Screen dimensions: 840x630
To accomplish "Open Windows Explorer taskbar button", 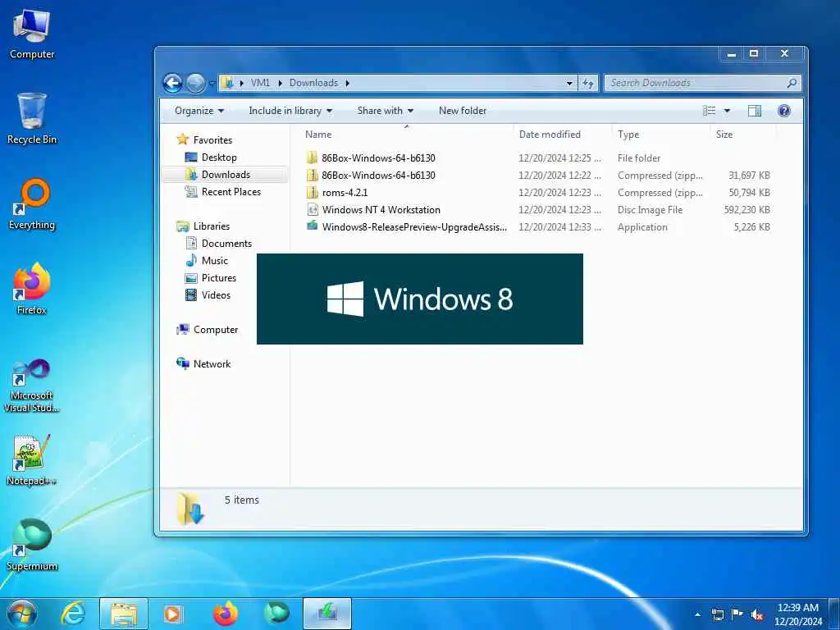I will tap(124, 614).
